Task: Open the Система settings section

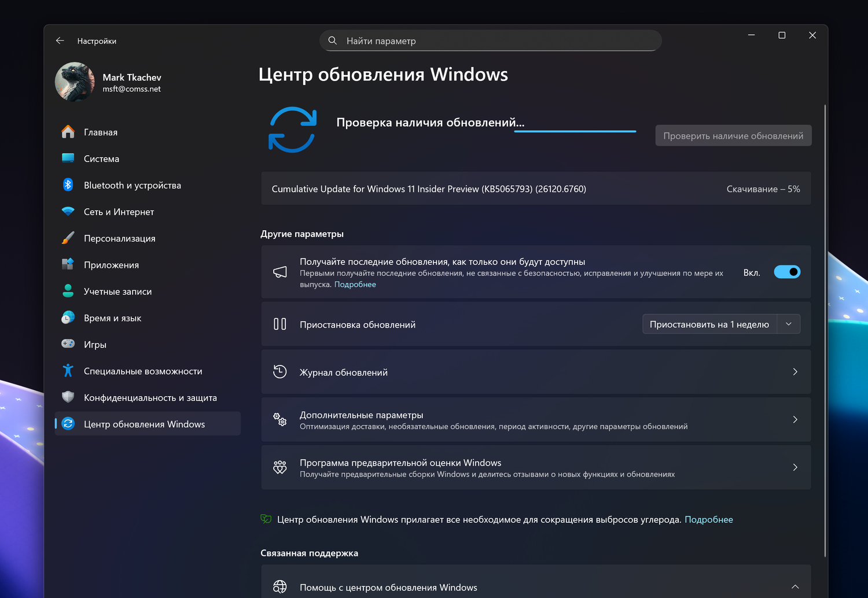Action: [x=101, y=158]
